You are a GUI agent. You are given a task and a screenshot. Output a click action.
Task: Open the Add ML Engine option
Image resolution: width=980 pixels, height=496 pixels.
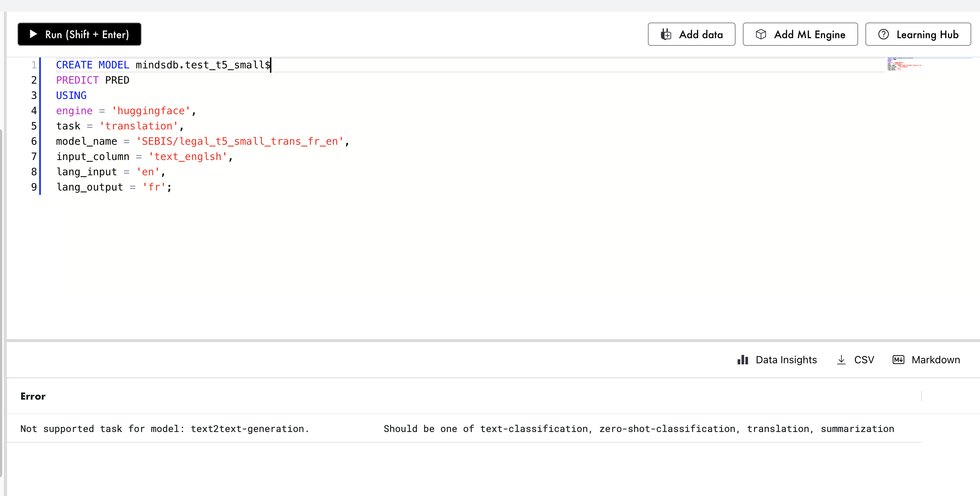pyautogui.click(x=800, y=34)
